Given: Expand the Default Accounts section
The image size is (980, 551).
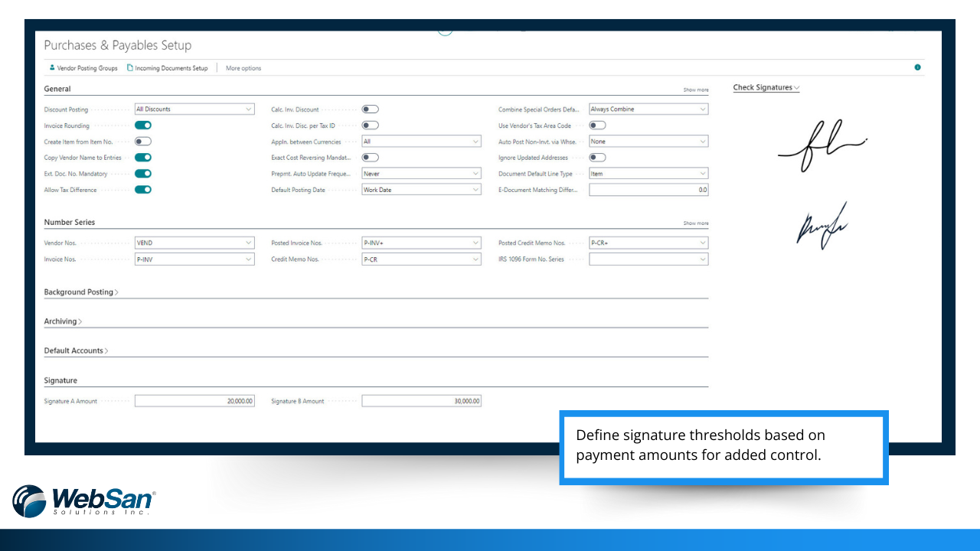Looking at the screenshot, I should (x=76, y=350).
